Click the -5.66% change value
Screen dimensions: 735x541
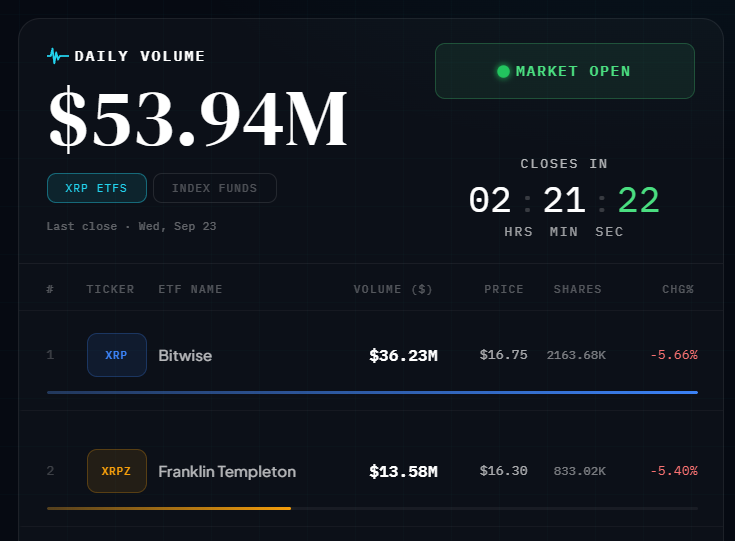tap(674, 355)
